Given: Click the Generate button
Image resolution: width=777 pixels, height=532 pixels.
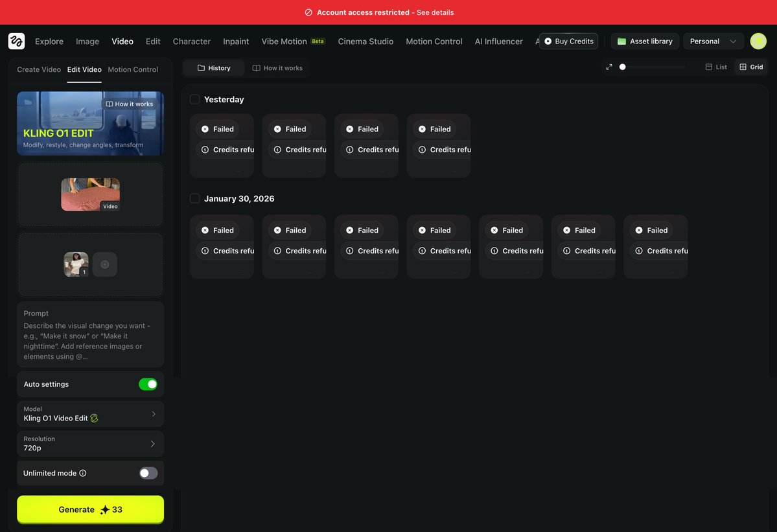Looking at the screenshot, I should [90, 510].
